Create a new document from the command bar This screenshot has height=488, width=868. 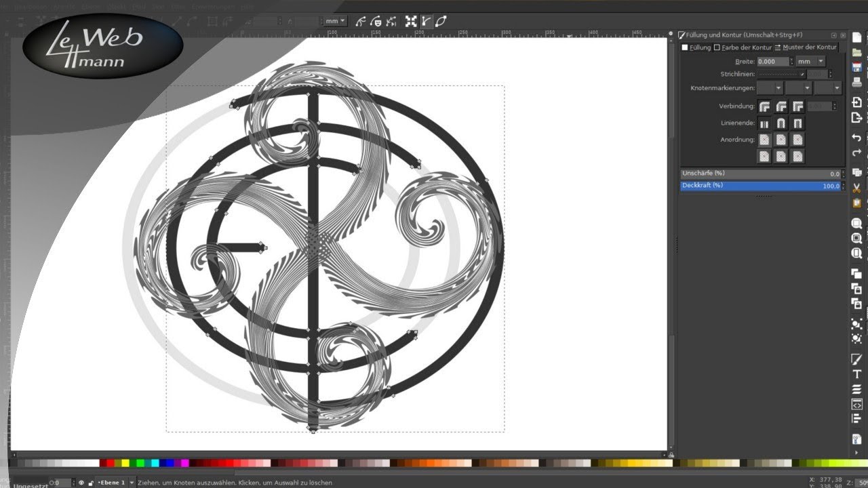tap(856, 37)
